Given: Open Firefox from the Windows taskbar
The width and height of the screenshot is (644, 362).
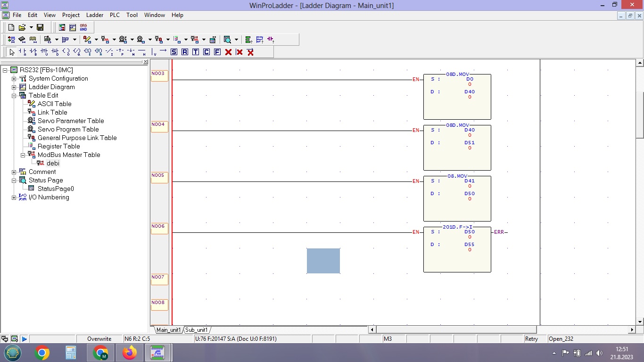Looking at the screenshot, I should tap(129, 353).
